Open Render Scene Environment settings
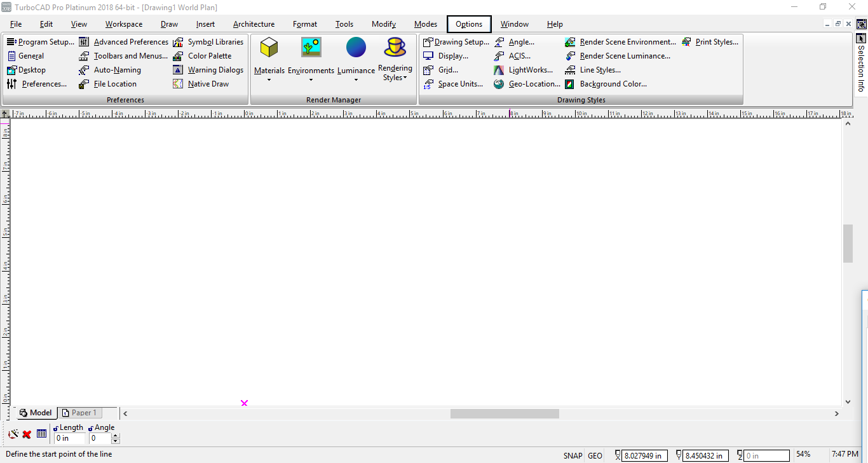868x463 pixels. point(621,42)
